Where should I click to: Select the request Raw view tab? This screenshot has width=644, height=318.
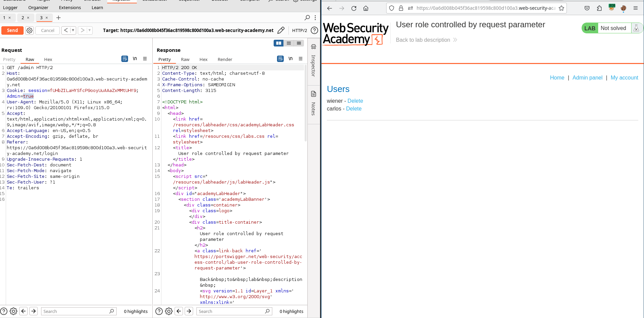pyautogui.click(x=30, y=59)
